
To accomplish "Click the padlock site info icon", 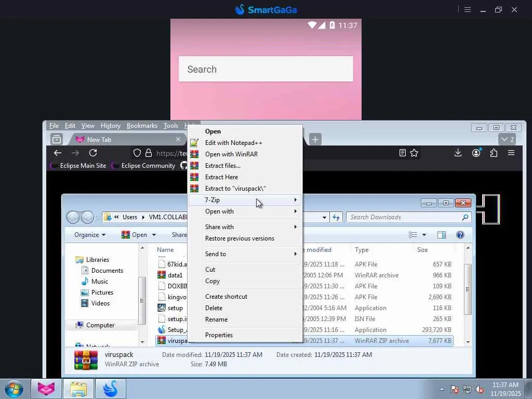I will [149, 153].
